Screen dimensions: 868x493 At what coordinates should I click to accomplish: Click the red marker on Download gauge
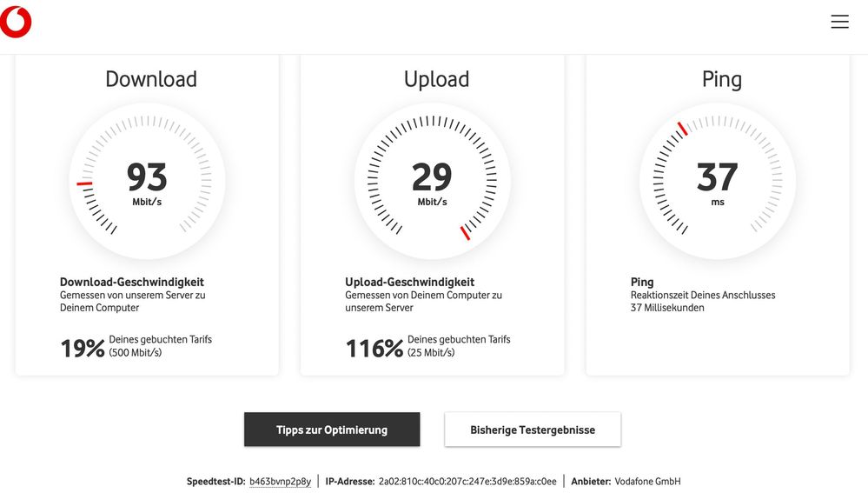point(84,183)
